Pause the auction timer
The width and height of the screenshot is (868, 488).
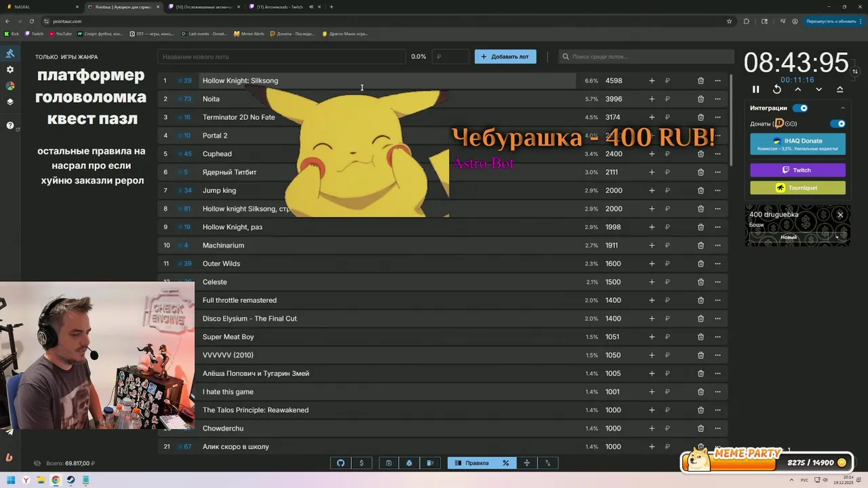pos(756,89)
